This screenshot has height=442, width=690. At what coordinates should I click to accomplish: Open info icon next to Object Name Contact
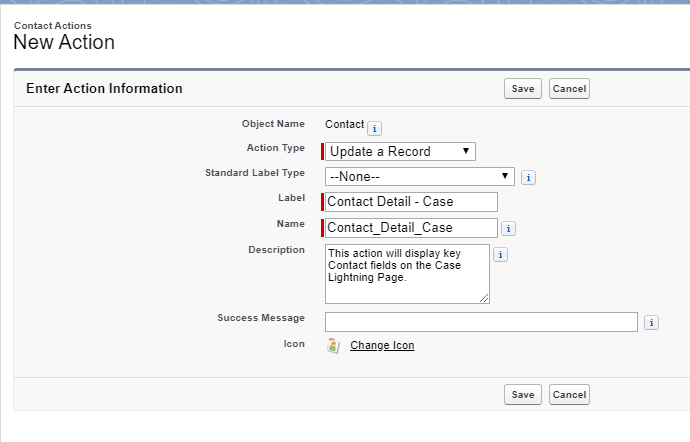click(x=374, y=128)
